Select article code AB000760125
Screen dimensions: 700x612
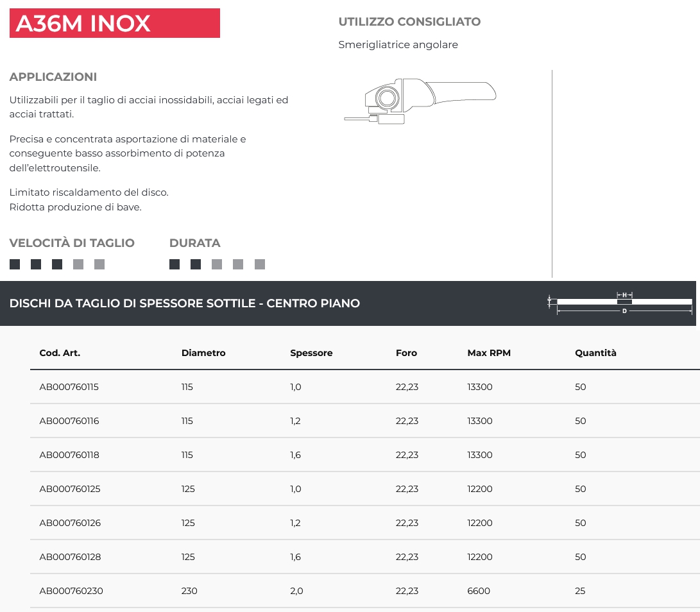click(70, 489)
